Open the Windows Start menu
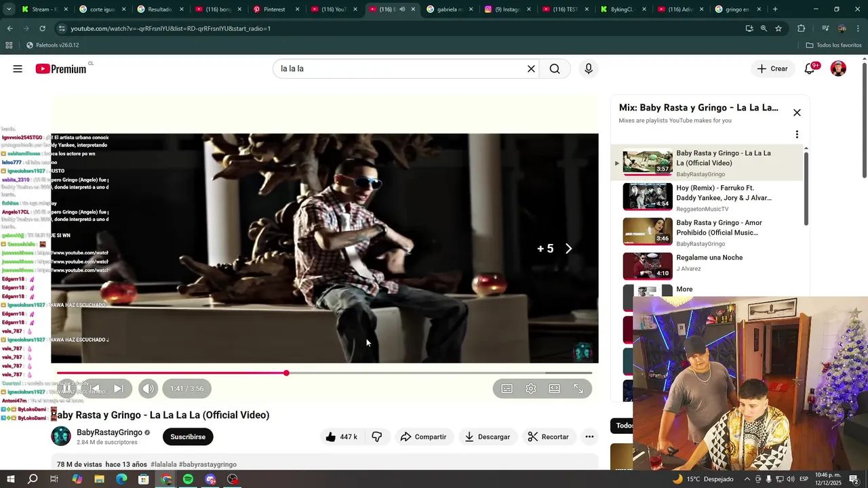This screenshot has width=868, height=488. point(10,479)
